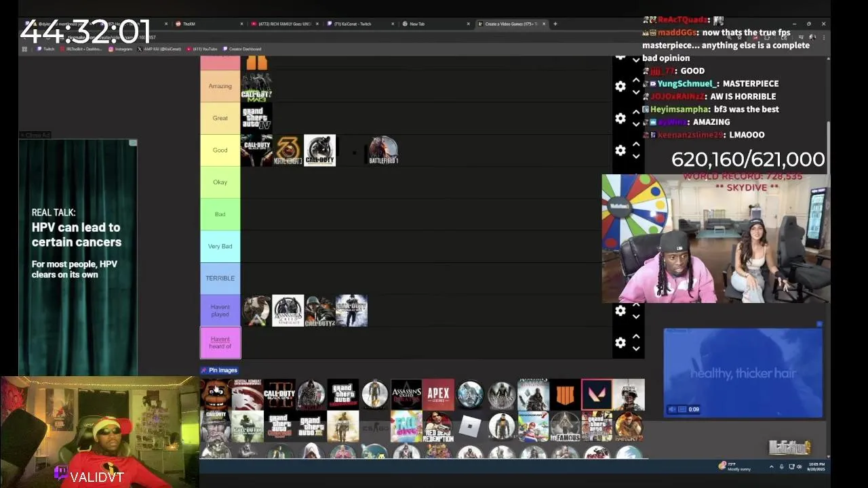Select Mortal Kombat 3 in Good tier
868x488 pixels.
click(x=288, y=150)
